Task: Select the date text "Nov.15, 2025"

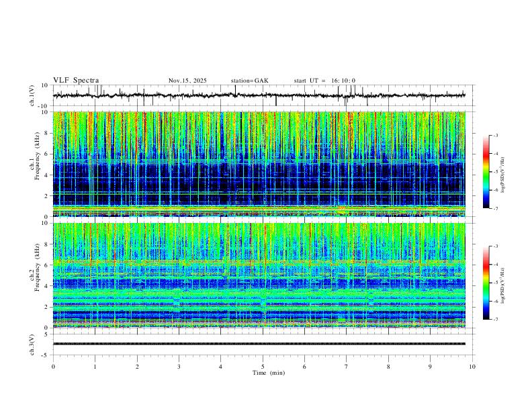Action: [x=187, y=81]
